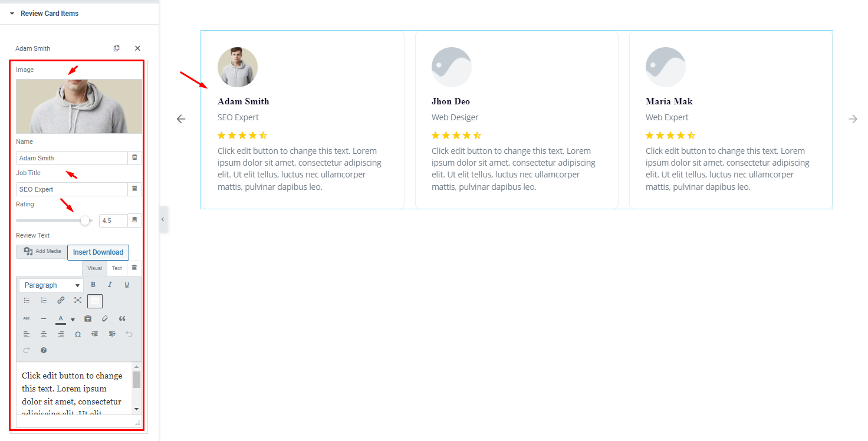Switch to the Text editor tab
This screenshot has width=868, height=441.
pyautogui.click(x=117, y=268)
